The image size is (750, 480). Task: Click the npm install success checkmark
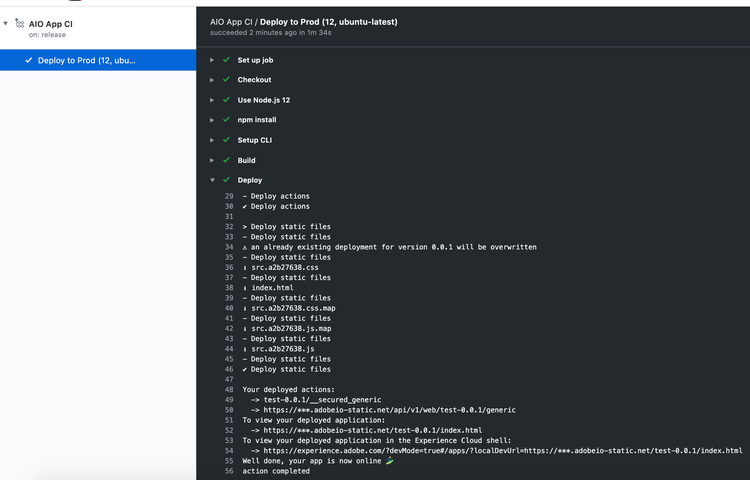tap(227, 120)
